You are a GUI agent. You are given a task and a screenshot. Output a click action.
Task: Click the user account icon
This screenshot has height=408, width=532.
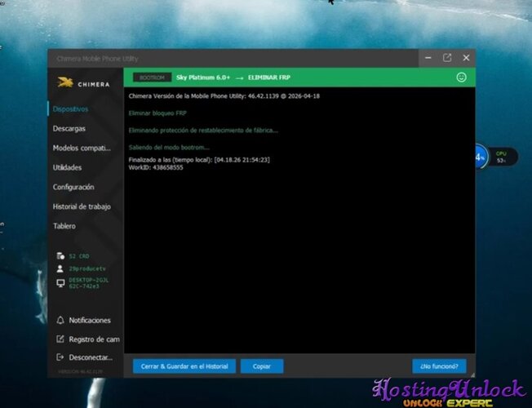[x=60, y=268]
